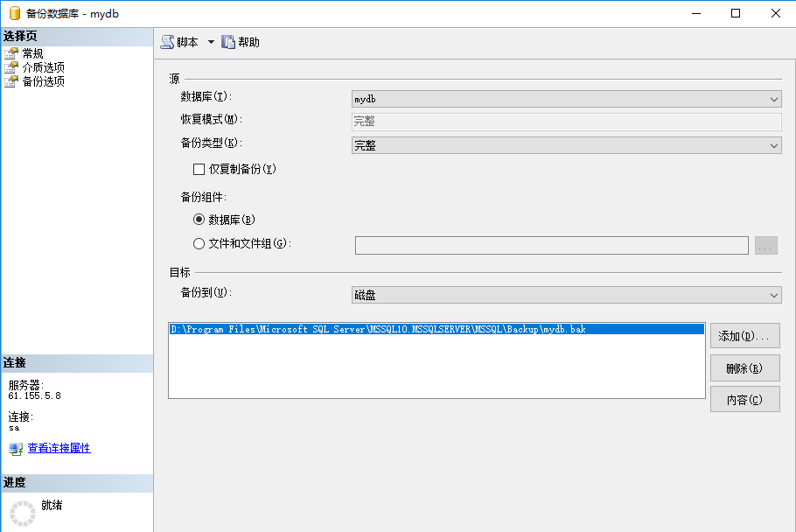Enable the 仅复制备份 checkbox
Screen dimensions: 796x532
point(199,169)
